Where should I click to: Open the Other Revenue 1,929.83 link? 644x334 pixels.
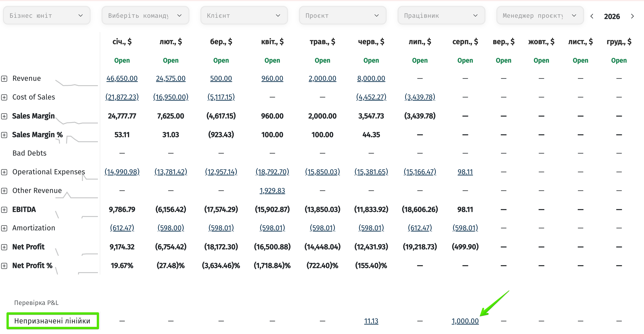(272, 191)
